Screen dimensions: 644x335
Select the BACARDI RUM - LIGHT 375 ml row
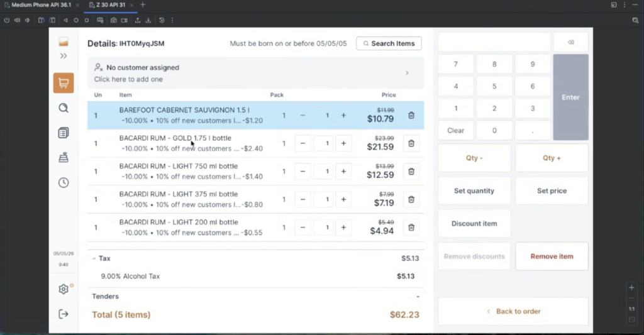pos(255,199)
